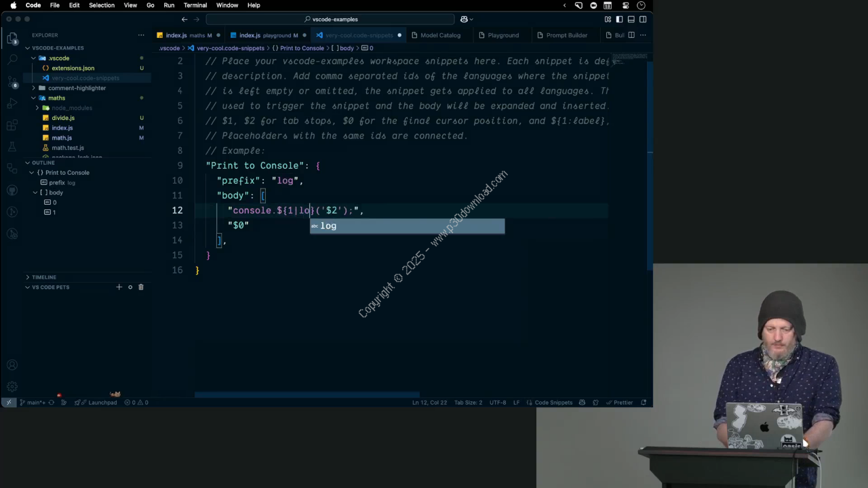
Task: Change Code Snippets language mode
Action: pyautogui.click(x=553, y=403)
